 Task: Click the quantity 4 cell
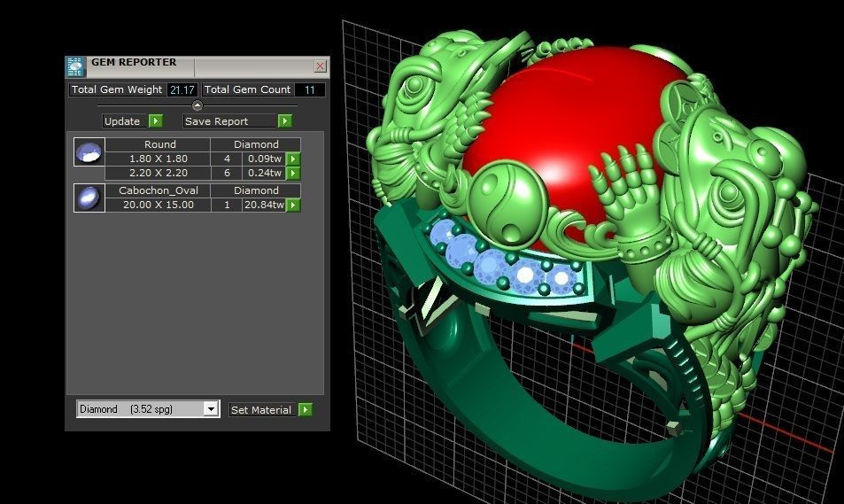click(x=227, y=159)
